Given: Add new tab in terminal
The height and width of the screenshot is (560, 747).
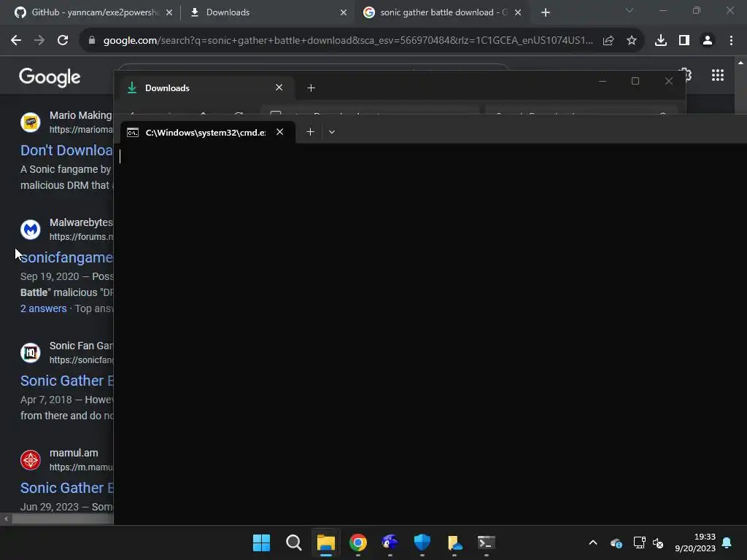Looking at the screenshot, I should coord(310,132).
